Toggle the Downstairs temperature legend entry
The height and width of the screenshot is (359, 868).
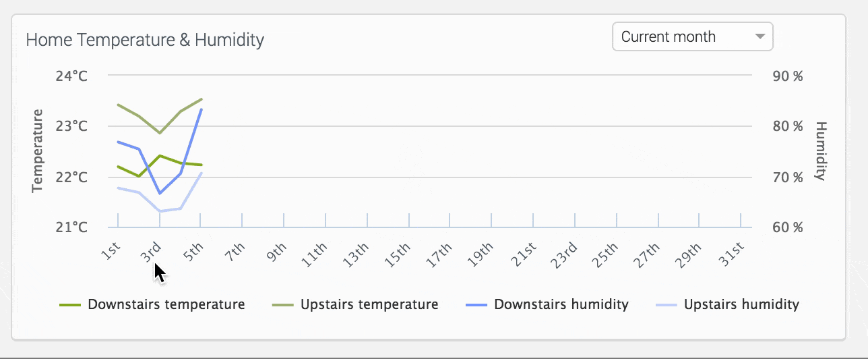tap(166, 304)
